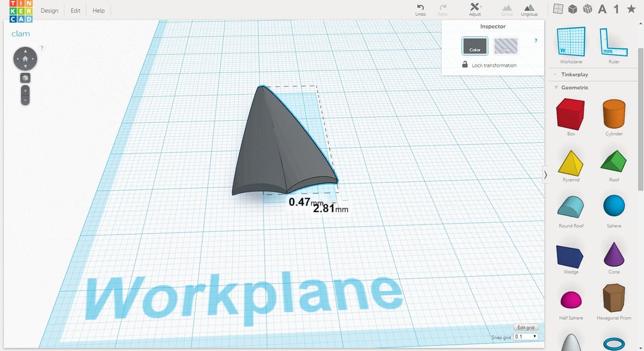Undo the last action
The image size is (644, 351).
420,10
